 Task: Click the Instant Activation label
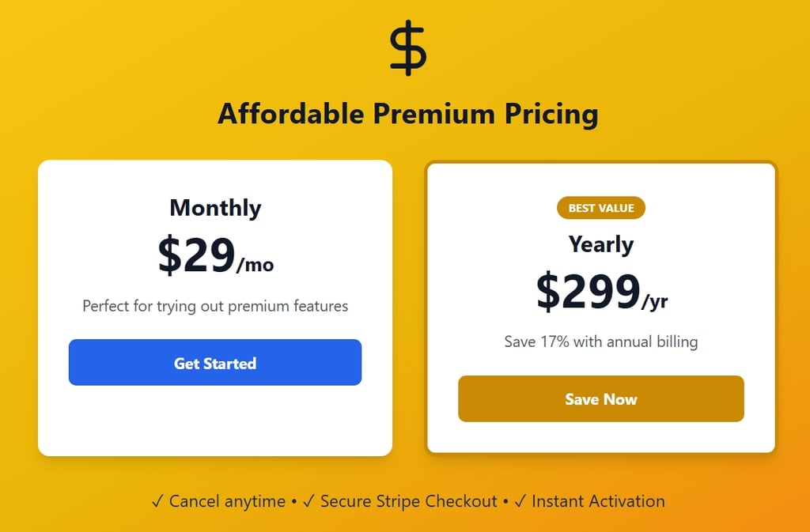coord(597,501)
